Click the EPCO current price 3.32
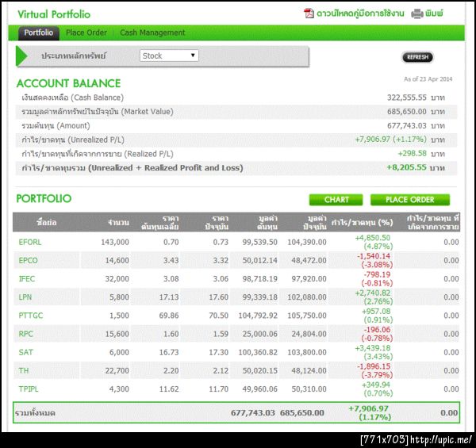 (221, 261)
